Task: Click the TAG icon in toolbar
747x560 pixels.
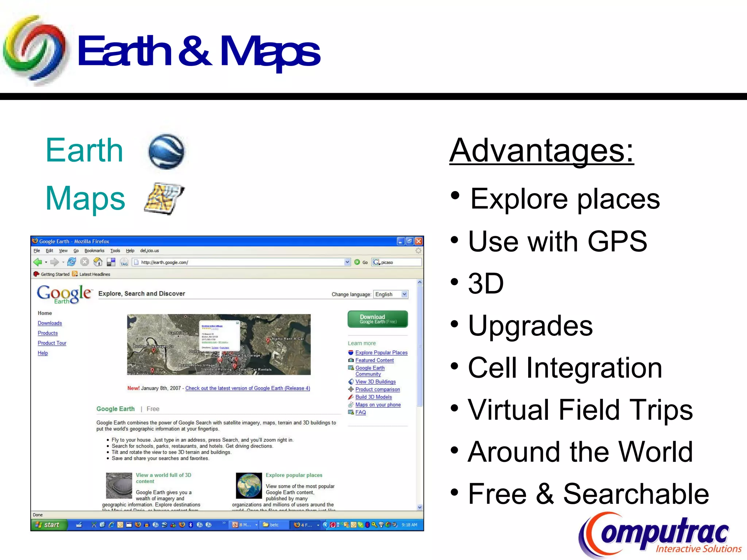Action: point(124,262)
